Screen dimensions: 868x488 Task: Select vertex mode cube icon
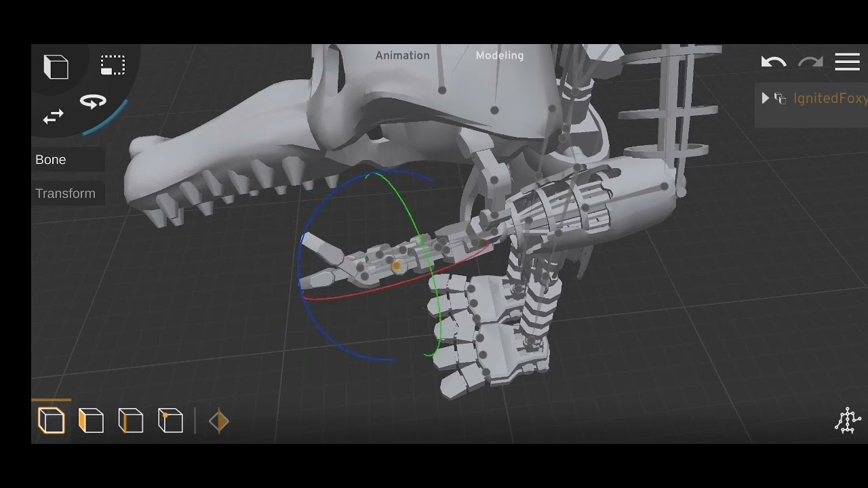point(170,421)
